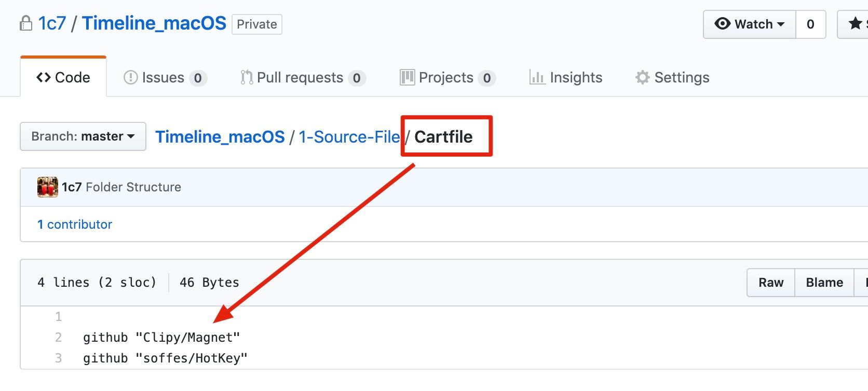Click the 1c7 author avatar thumbnail
The image size is (868, 391).
coord(48,187)
